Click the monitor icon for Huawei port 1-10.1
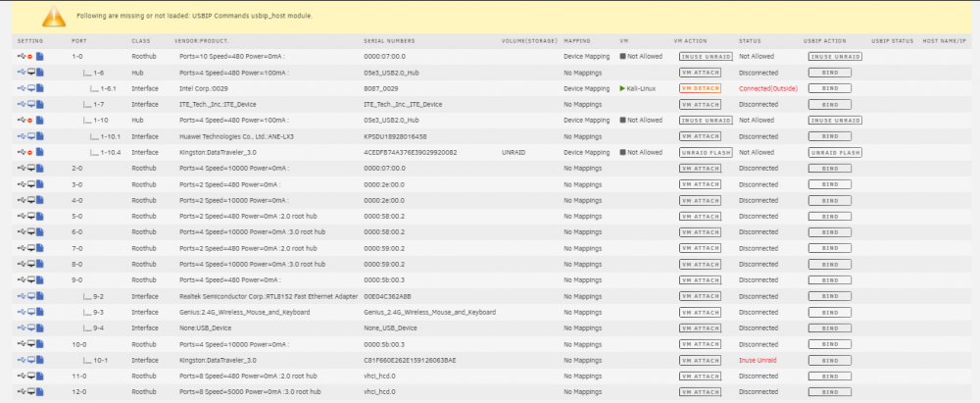The height and width of the screenshot is (403, 980). [30, 135]
